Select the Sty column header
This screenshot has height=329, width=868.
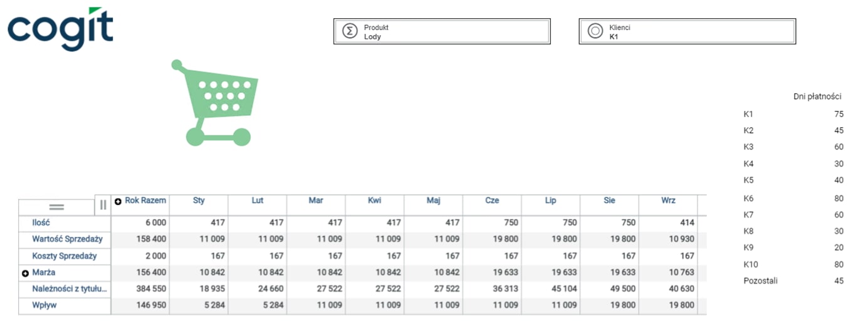pyautogui.click(x=199, y=201)
